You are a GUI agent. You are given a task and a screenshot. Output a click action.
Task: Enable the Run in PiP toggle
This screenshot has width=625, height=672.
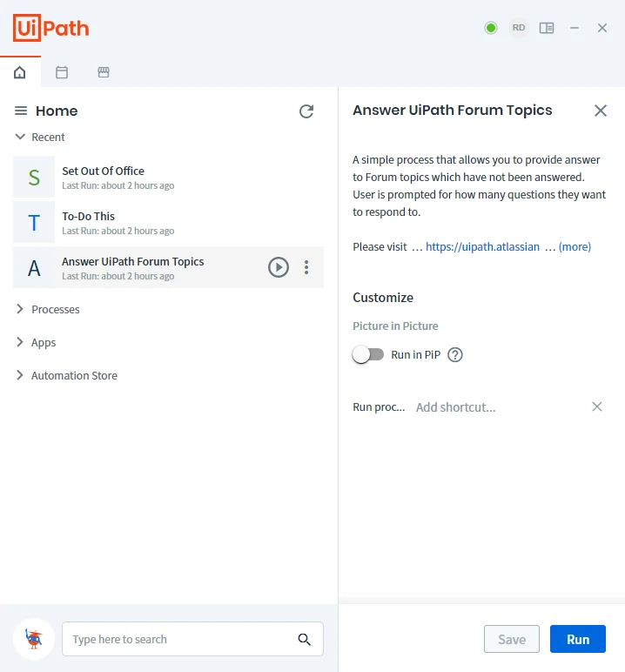(368, 355)
